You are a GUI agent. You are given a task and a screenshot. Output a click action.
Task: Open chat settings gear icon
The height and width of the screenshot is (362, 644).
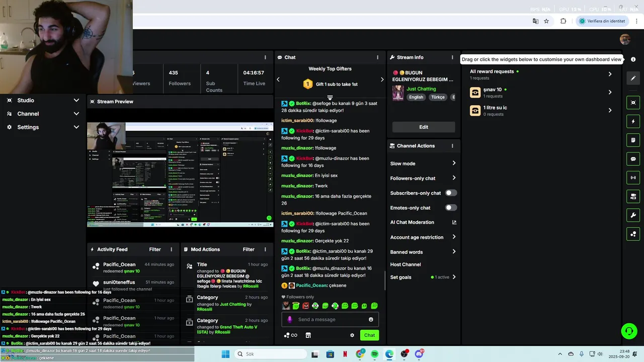352,335
